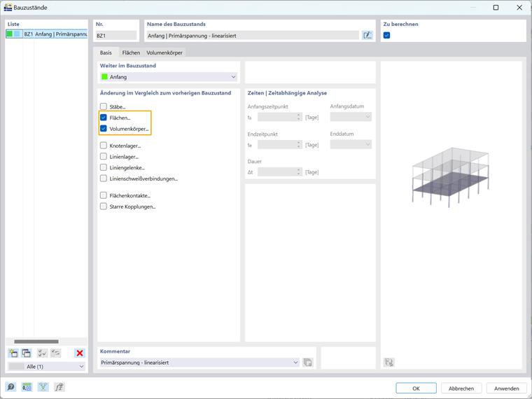The image size is (532, 399).
Task: Click the green Anfang color swatch in the dropdown
Action: (x=104, y=77)
